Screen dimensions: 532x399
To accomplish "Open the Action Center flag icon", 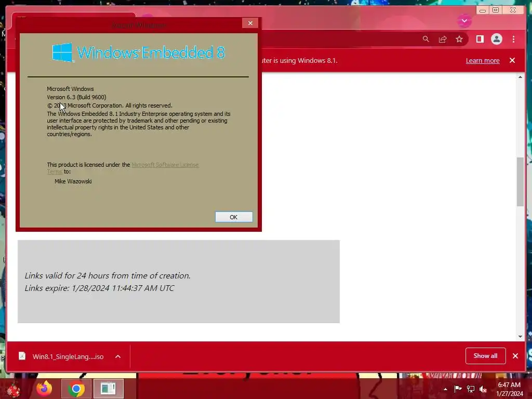I will [458, 389].
